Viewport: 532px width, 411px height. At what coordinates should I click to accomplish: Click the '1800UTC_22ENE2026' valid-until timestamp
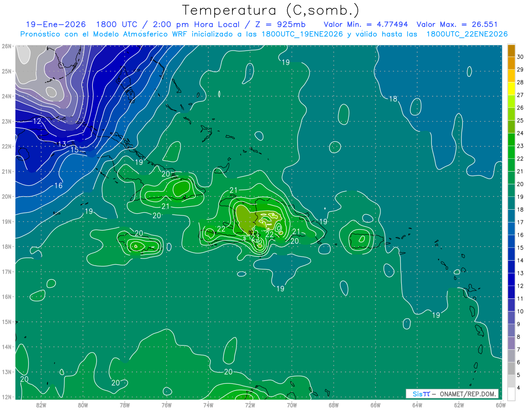point(467,34)
